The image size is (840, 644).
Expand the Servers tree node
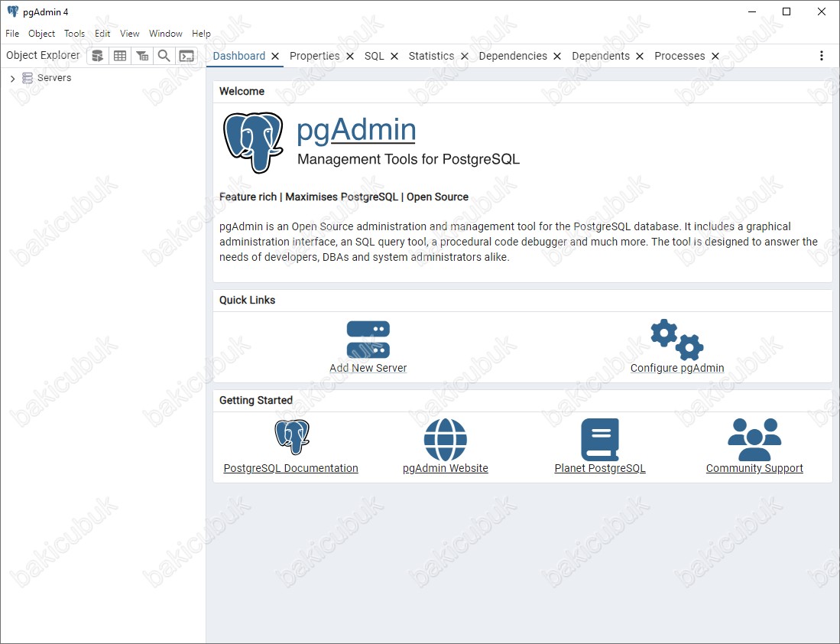12,79
